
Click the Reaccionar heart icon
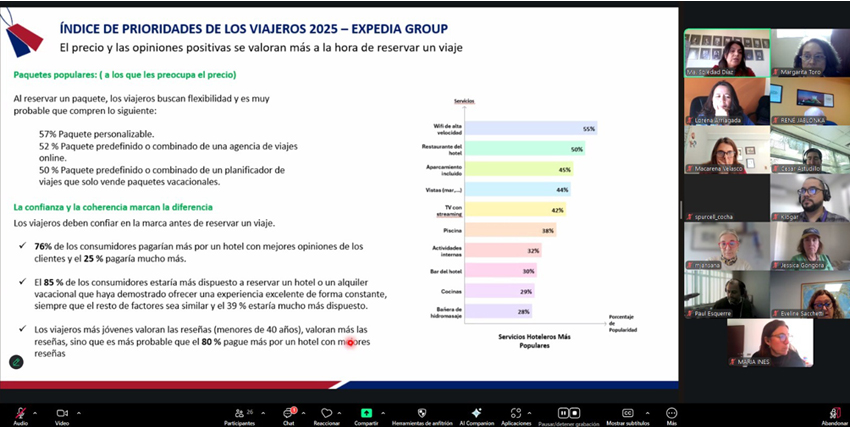coord(325,413)
